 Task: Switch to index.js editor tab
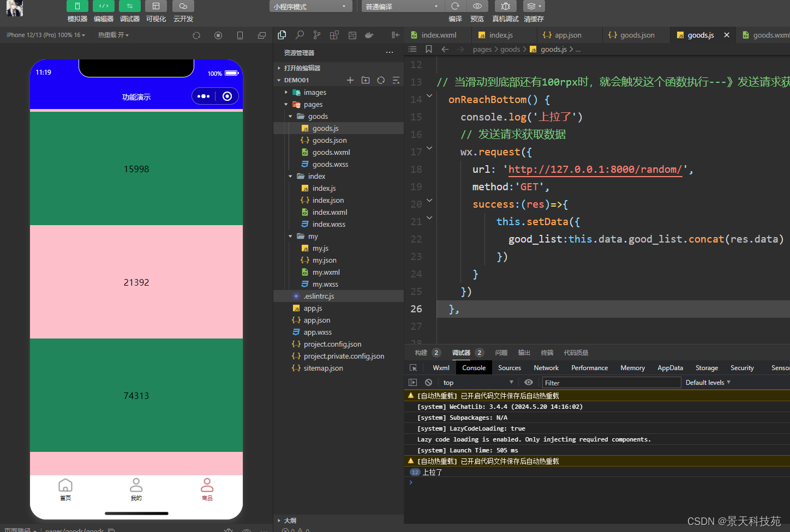501,35
